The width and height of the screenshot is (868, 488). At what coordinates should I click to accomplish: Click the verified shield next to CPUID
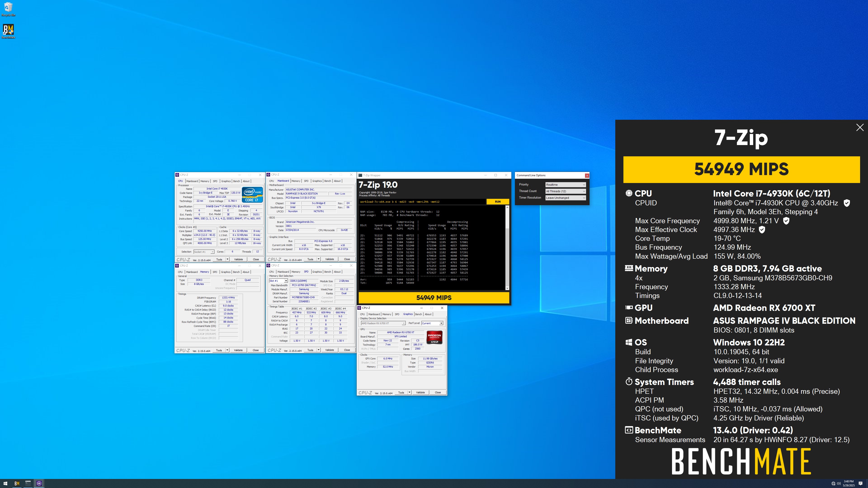(x=847, y=203)
